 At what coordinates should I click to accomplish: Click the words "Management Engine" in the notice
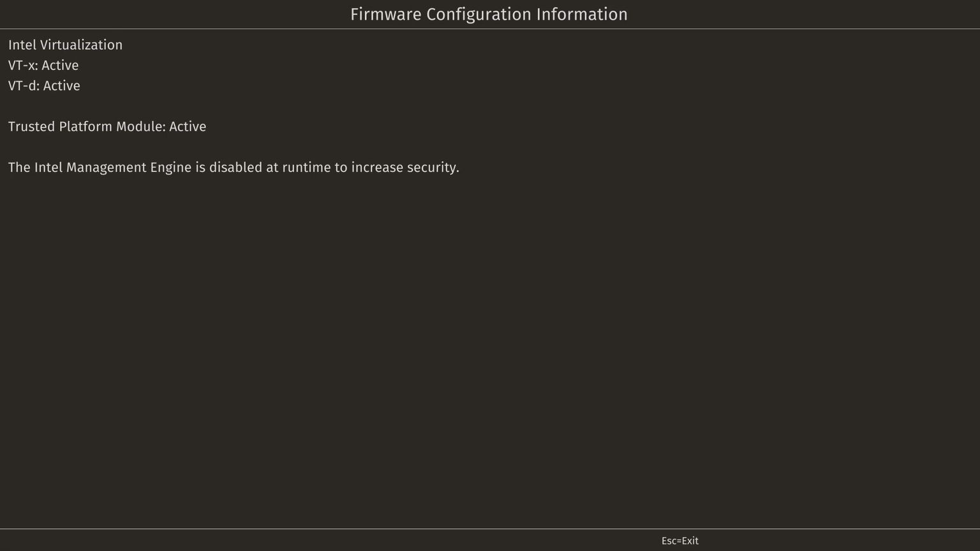click(x=129, y=168)
